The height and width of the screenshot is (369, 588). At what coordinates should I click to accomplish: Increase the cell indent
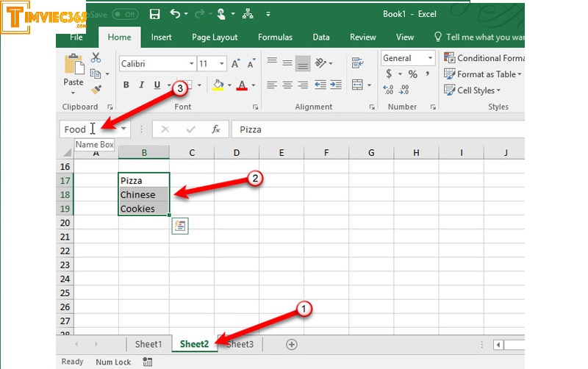[336, 85]
